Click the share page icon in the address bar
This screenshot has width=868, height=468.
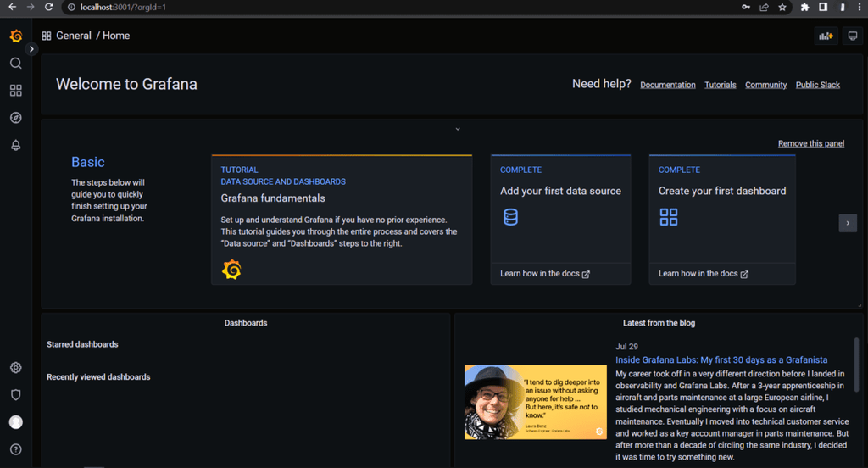764,7
